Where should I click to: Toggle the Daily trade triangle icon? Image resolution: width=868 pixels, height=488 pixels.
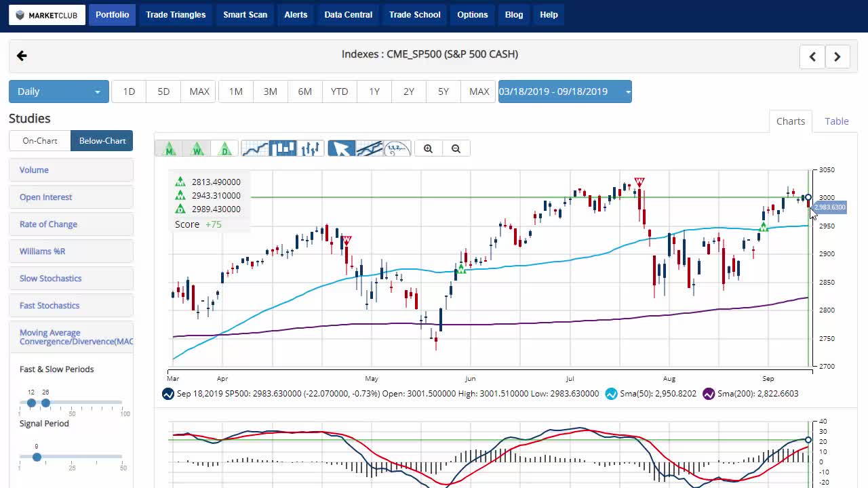(225, 148)
